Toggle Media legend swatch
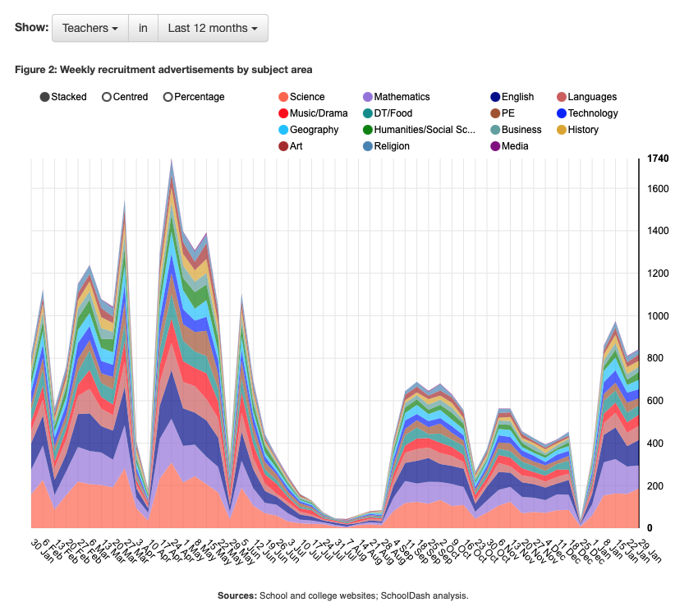This screenshot has height=616, width=698. pyautogui.click(x=495, y=146)
